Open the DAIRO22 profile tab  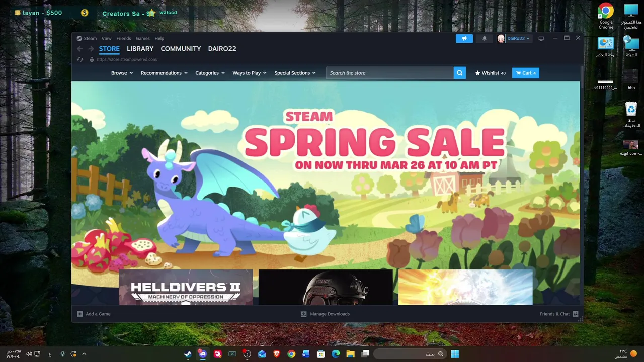(222, 49)
